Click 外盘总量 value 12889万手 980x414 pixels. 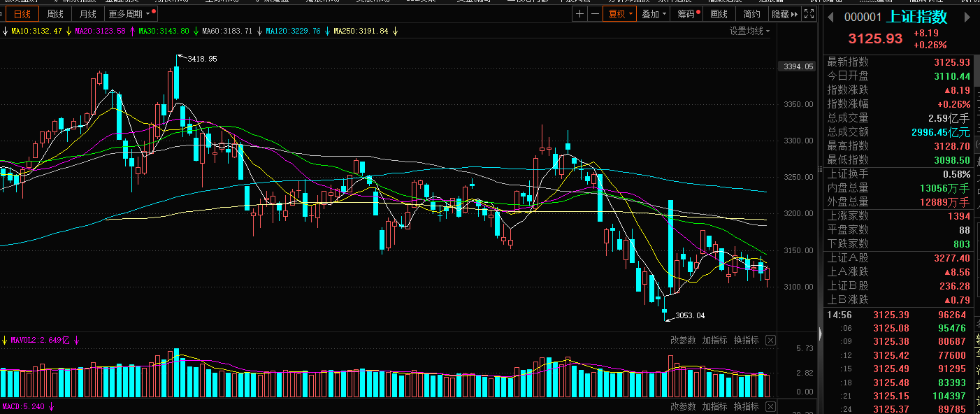[944, 202]
